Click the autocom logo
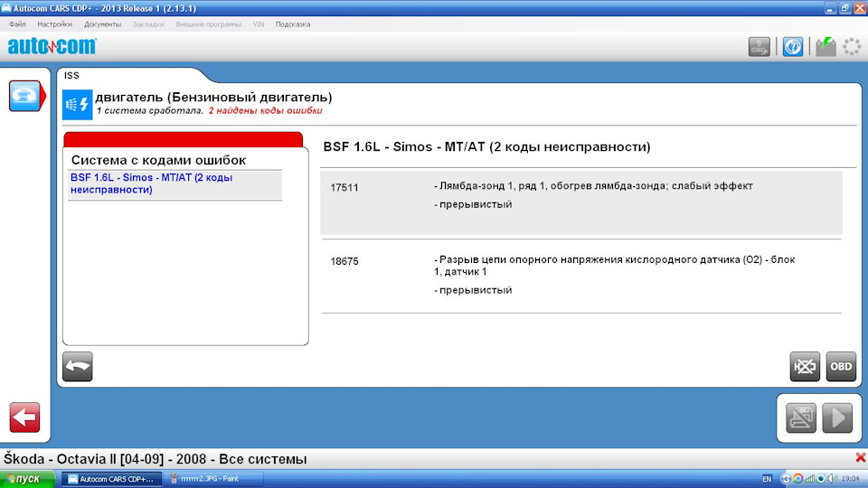Screen dimensions: 868x488 [x=52, y=46]
